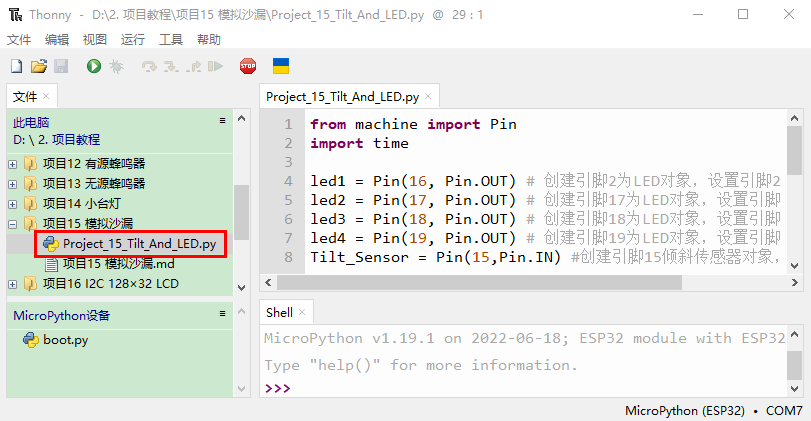Click the New file icon
This screenshot has width=811, height=421.
(16, 66)
